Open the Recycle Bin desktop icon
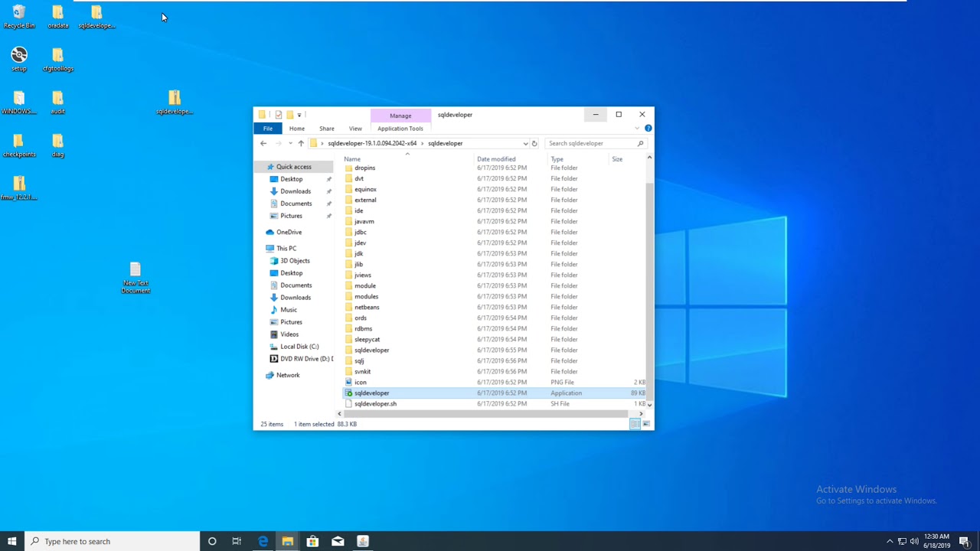This screenshot has height=551, width=980. (19, 17)
